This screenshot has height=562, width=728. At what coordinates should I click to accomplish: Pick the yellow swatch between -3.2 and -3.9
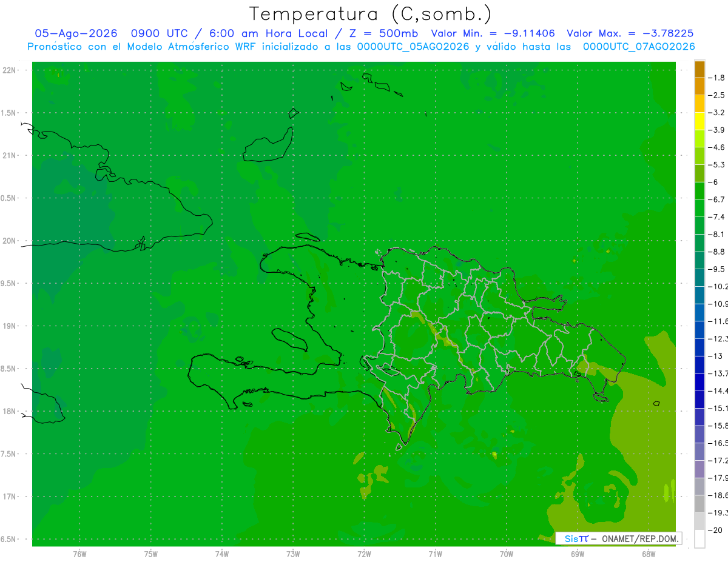click(699, 121)
